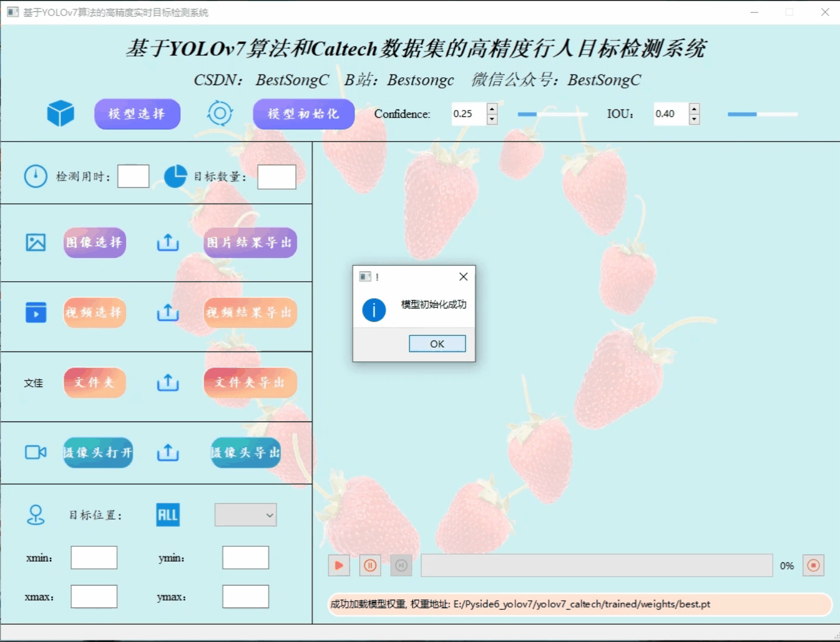Click the 模型初始化成功 message text
The height and width of the screenshot is (642, 840).
434,304
